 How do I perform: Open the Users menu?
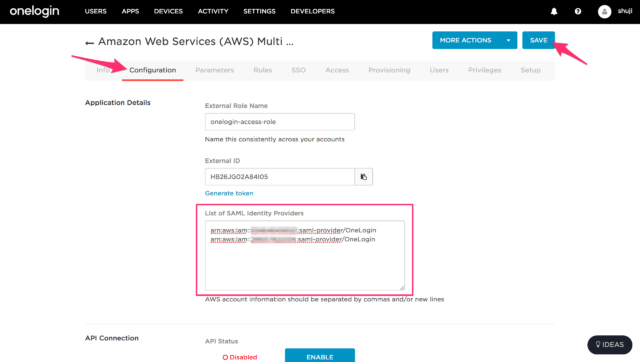pos(96,11)
